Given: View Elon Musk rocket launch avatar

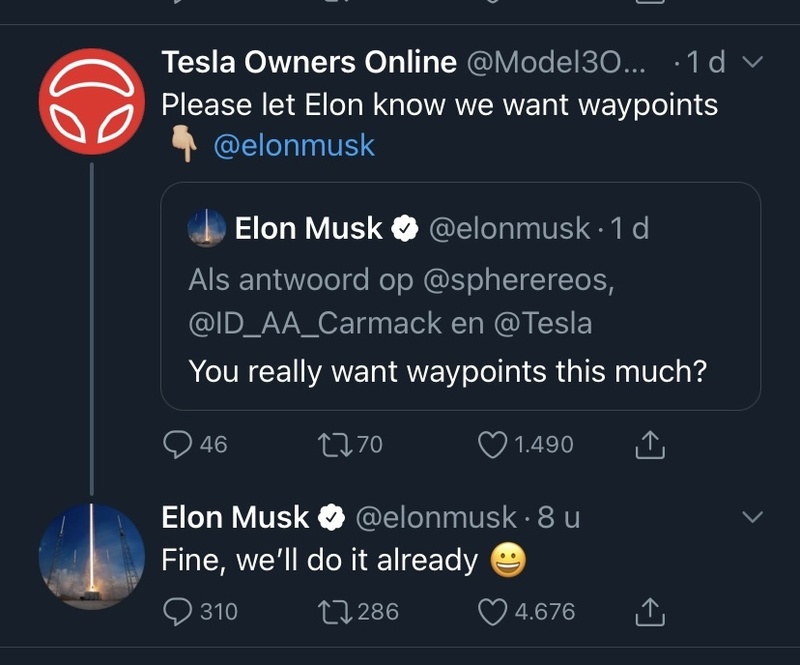Looking at the screenshot, I should click(92, 556).
